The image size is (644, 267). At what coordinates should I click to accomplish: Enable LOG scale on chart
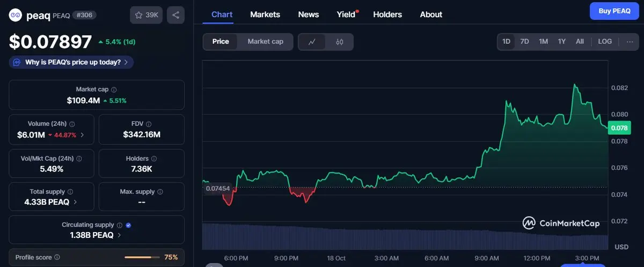point(605,41)
